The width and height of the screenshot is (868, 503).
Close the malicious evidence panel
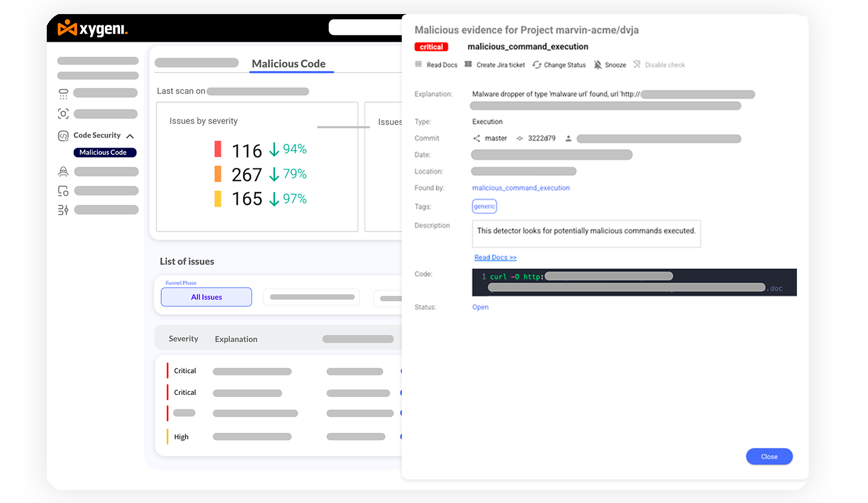click(x=769, y=457)
